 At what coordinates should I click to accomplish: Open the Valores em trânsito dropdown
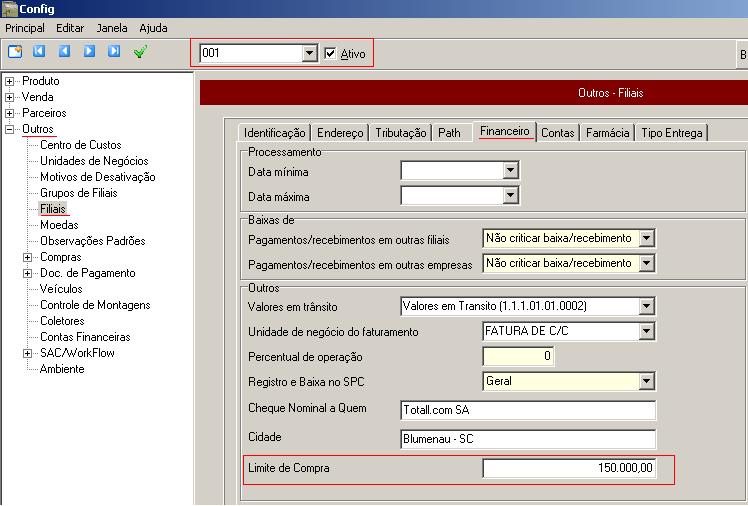coord(646,306)
